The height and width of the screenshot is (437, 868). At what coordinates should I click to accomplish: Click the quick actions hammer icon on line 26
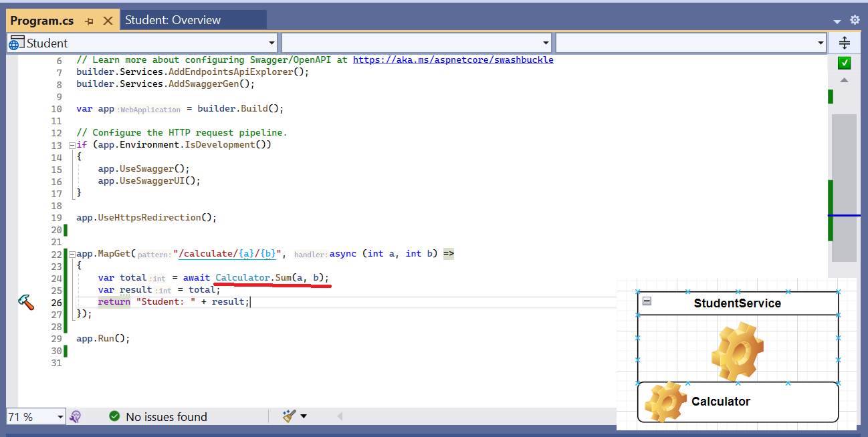tap(25, 302)
